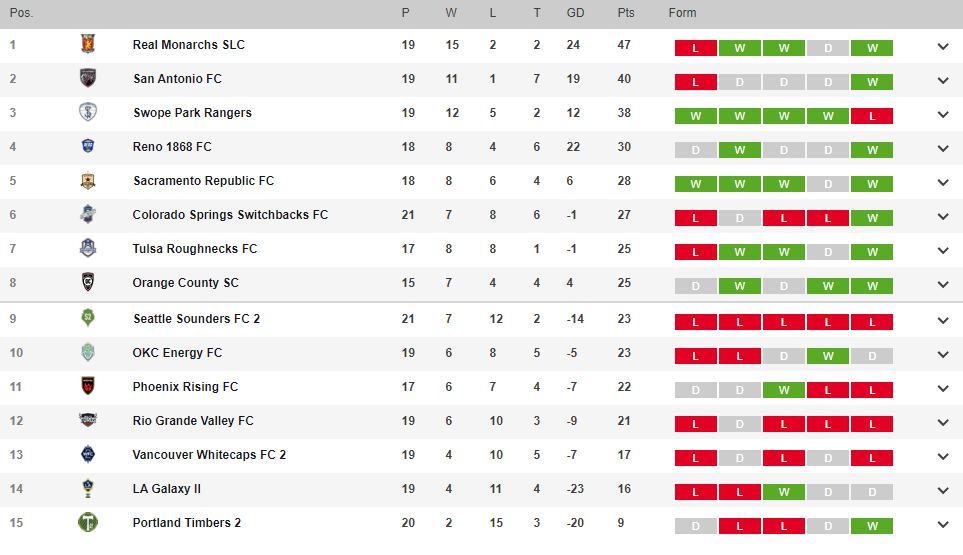Screen dimensions: 963x555
Task: Click OKC Energy FC's green W form badge
Action: [828, 356]
